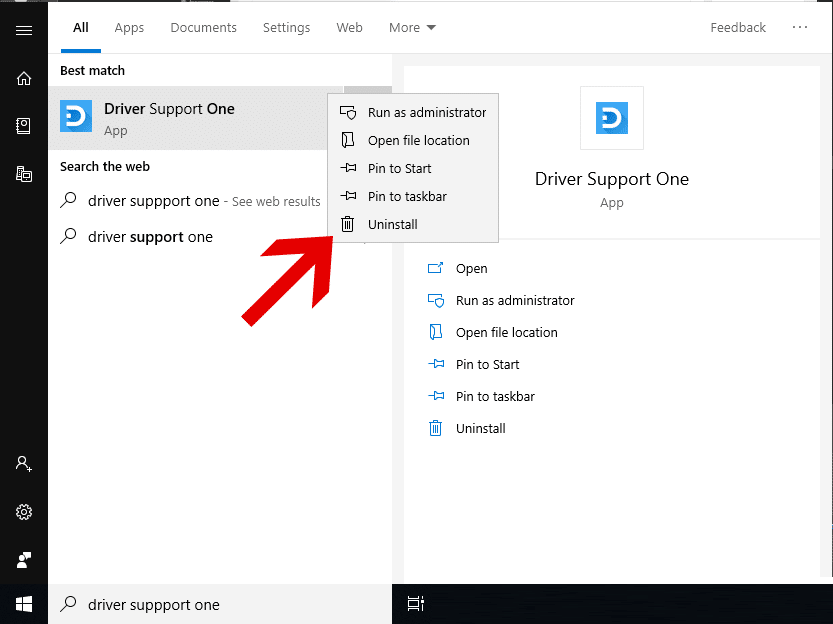Click Open file location in right panel
Viewport: 833px width, 624px height.
[x=506, y=333]
